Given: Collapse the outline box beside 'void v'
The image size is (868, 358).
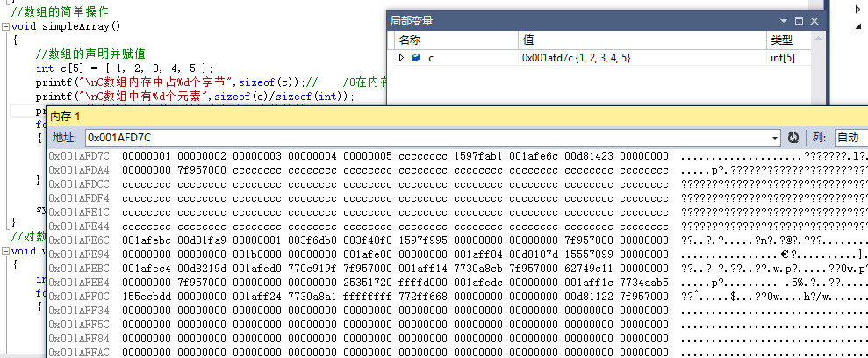Looking at the screenshot, I should [5, 251].
